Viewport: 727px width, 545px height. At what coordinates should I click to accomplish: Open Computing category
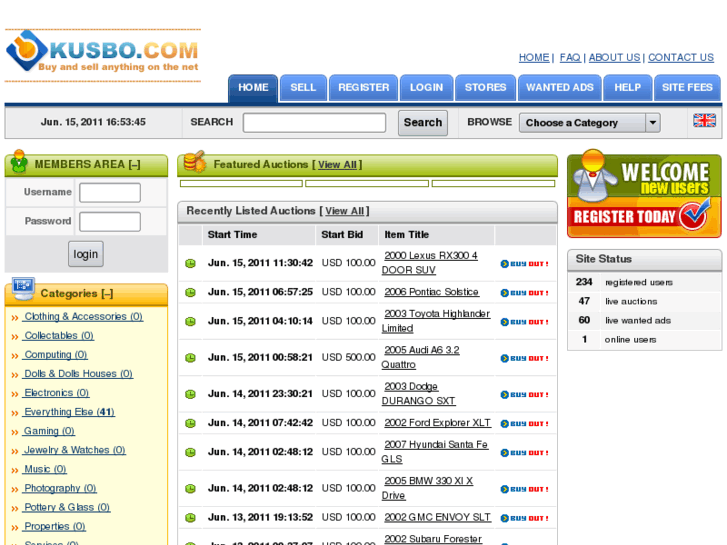56,354
